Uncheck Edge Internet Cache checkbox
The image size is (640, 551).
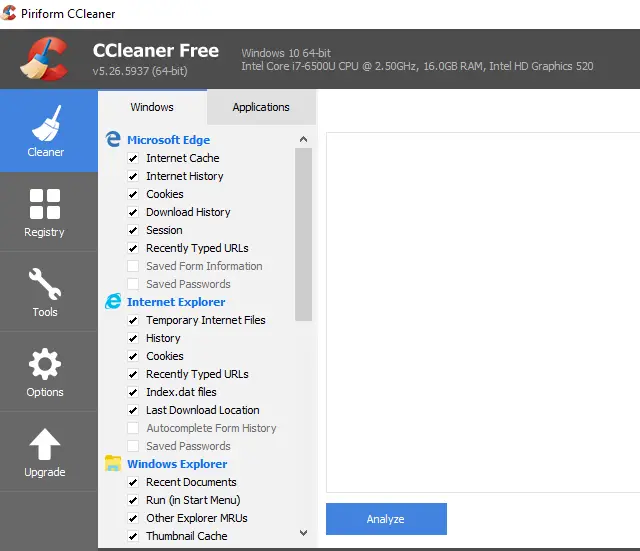point(133,158)
